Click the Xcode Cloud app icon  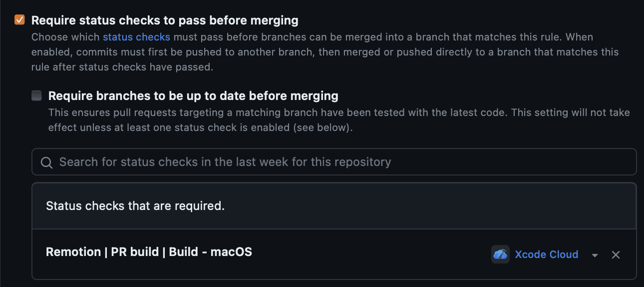pos(500,254)
